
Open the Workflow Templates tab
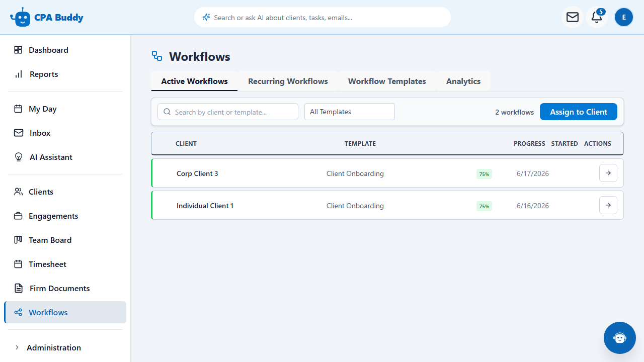(x=387, y=81)
